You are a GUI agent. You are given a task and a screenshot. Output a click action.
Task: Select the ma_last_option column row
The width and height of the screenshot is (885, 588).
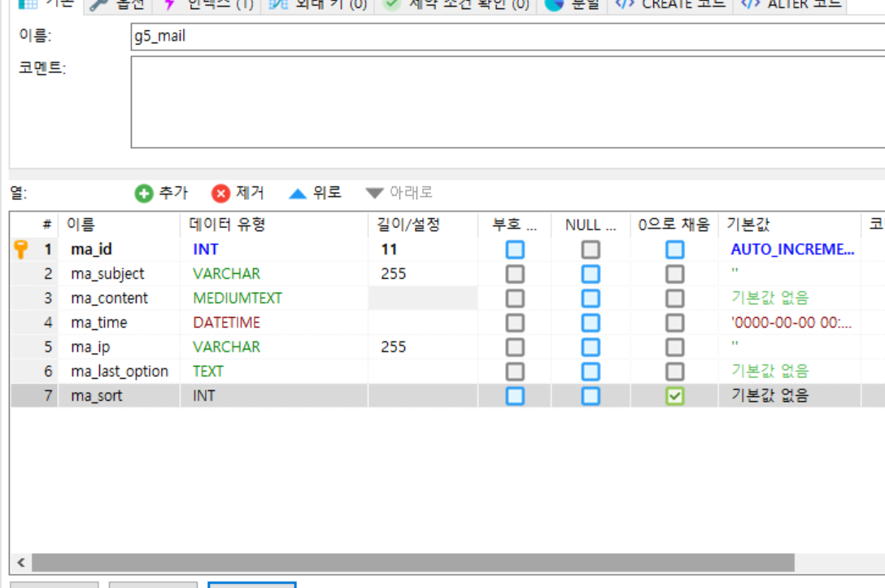tap(120, 372)
